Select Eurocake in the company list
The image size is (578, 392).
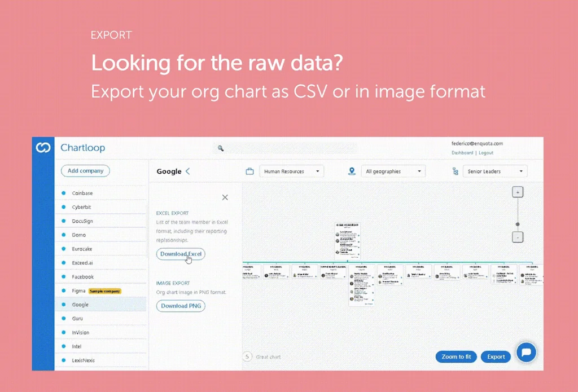coord(100,249)
